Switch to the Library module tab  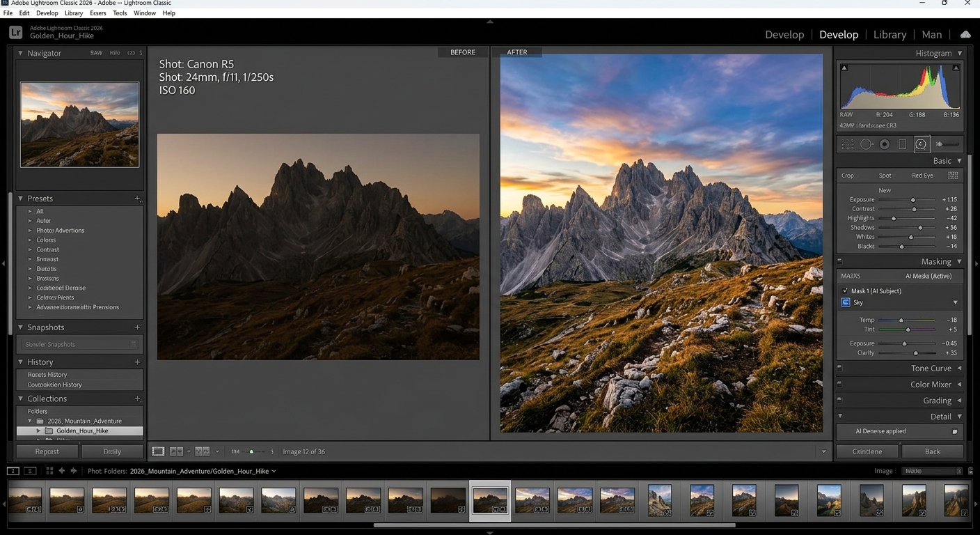click(x=889, y=34)
